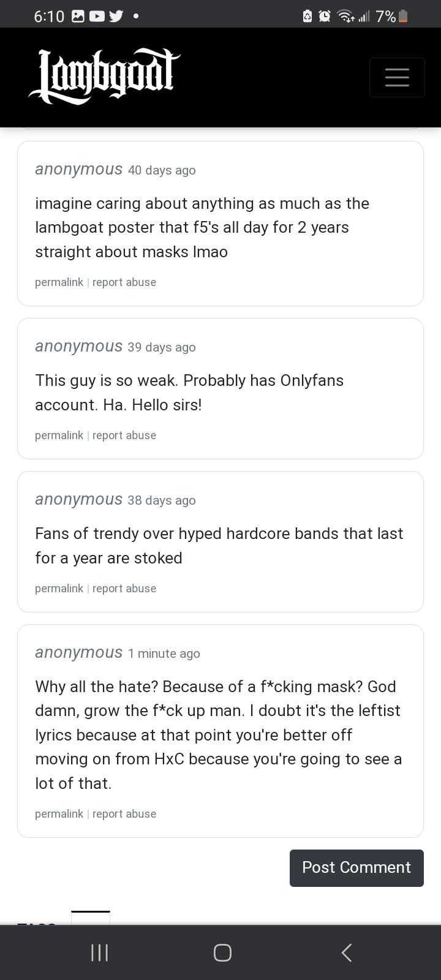Tap the Twitter notification icon in status bar
441x980 pixels.
[x=116, y=17]
